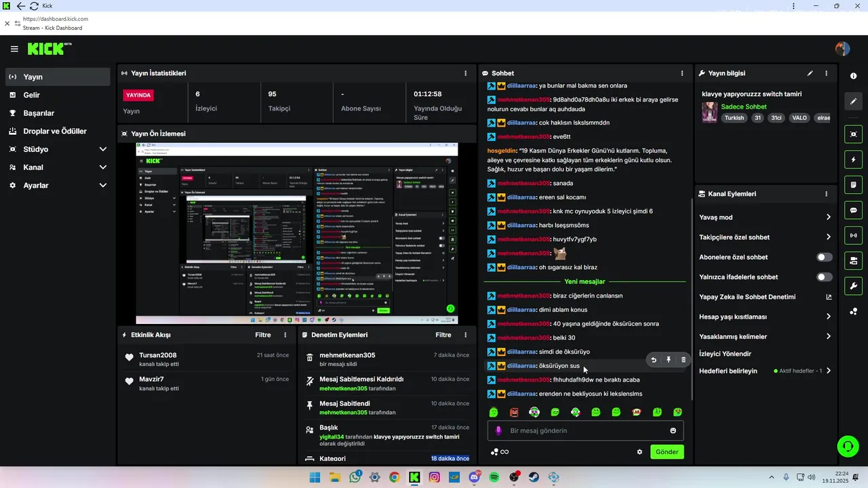
Task: Delete the hovered chat message with trash icon
Action: 683,360
